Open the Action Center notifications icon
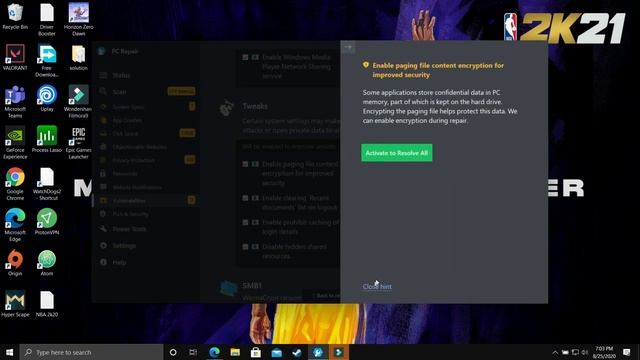This screenshot has height=360, width=640. point(627,352)
